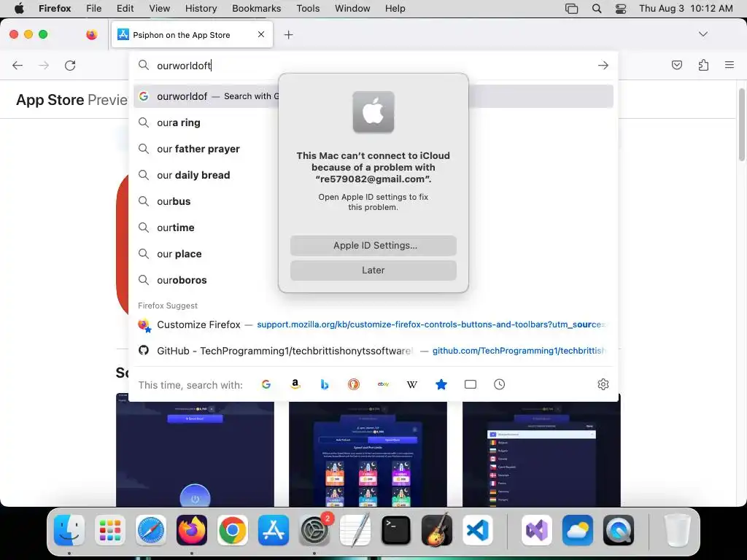Reload the current page
747x560 pixels.
click(70, 65)
